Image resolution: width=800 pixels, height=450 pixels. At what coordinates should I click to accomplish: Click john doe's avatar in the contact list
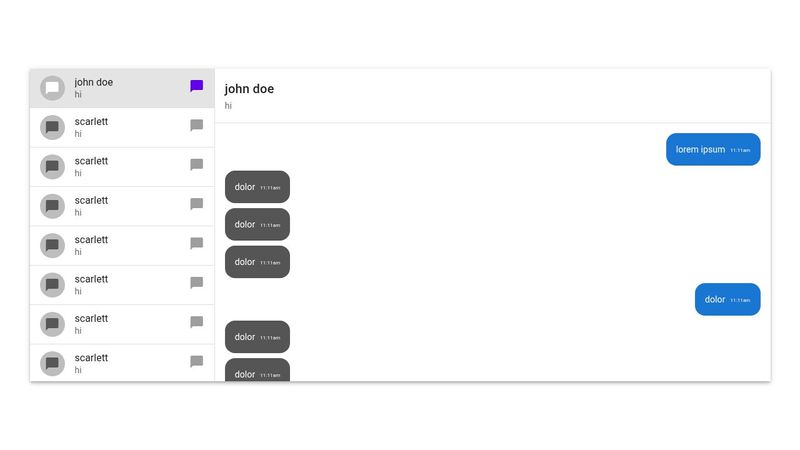53,88
